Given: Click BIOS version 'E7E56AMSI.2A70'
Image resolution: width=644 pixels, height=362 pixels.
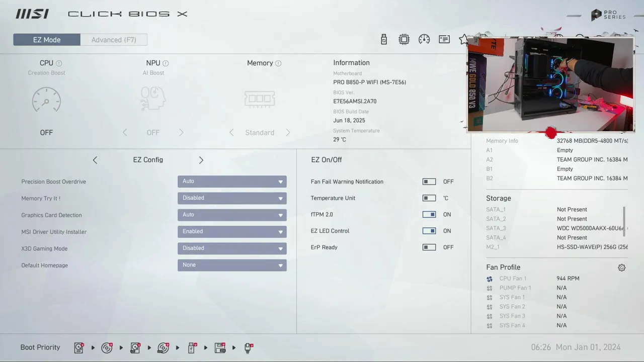Looking at the screenshot, I should click(x=355, y=102).
